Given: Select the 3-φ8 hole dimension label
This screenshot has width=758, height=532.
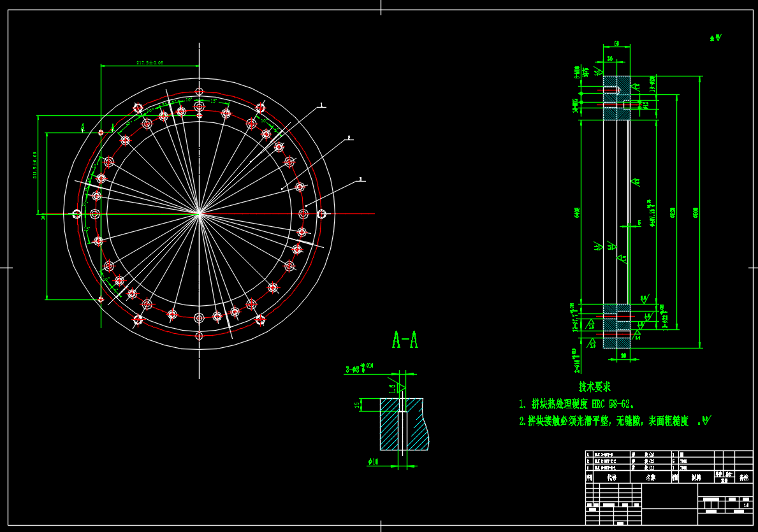Looking at the screenshot, I should point(353,369).
